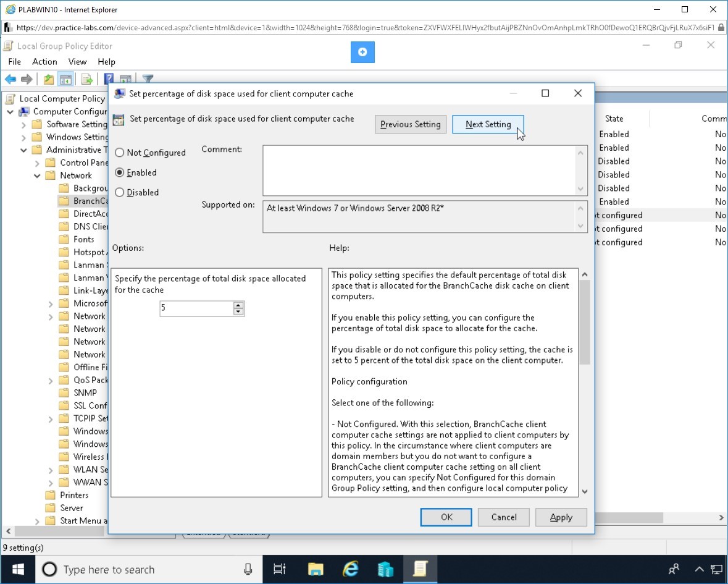728x584 pixels.
Task: Click the SNMP folder icon in tree
Action: tap(64, 392)
